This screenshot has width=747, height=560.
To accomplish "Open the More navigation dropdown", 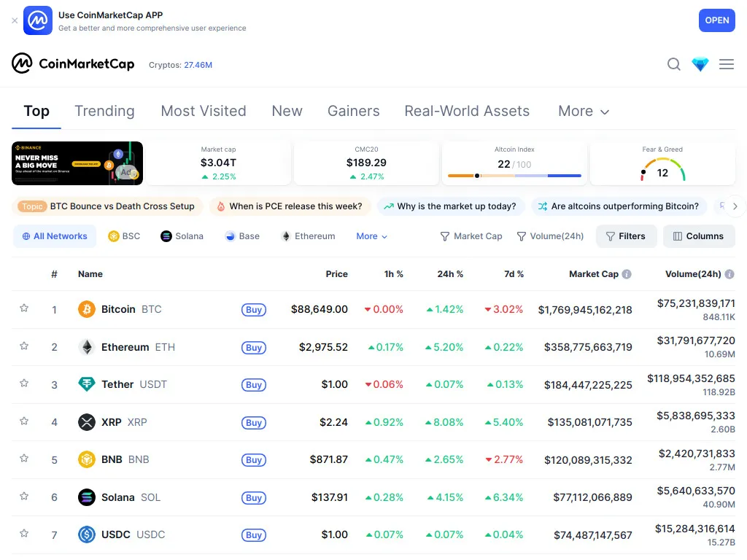I will [x=582, y=111].
